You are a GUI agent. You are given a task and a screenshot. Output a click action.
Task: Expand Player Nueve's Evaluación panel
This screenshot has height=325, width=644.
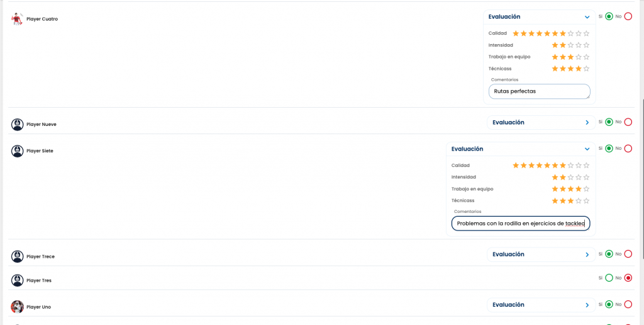(587, 122)
